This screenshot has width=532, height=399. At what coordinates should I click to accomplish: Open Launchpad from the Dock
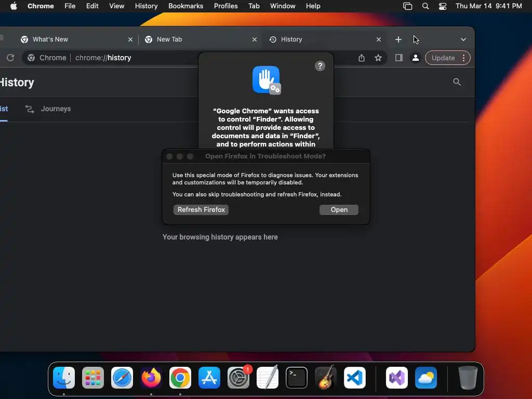[93, 378]
